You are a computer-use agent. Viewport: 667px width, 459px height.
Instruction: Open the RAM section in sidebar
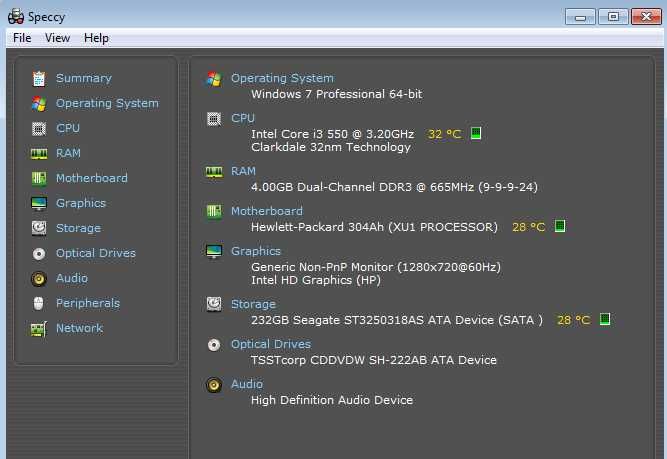68,153
